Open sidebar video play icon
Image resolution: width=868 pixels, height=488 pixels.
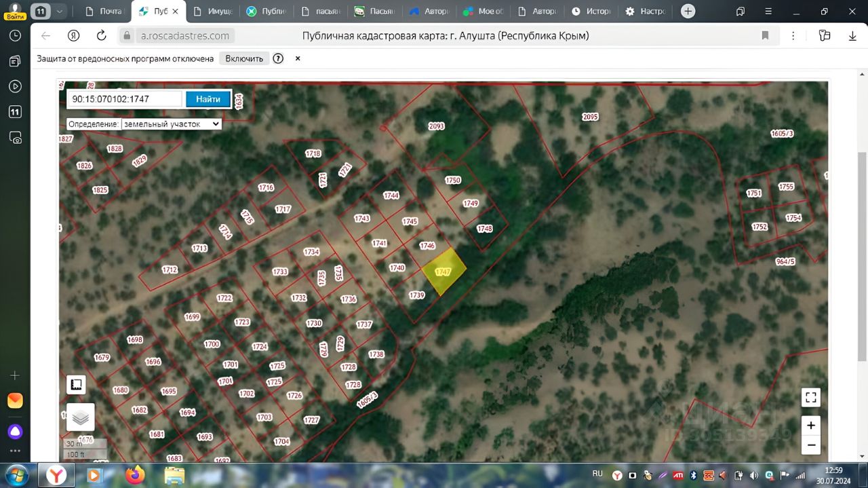[15, 86]
